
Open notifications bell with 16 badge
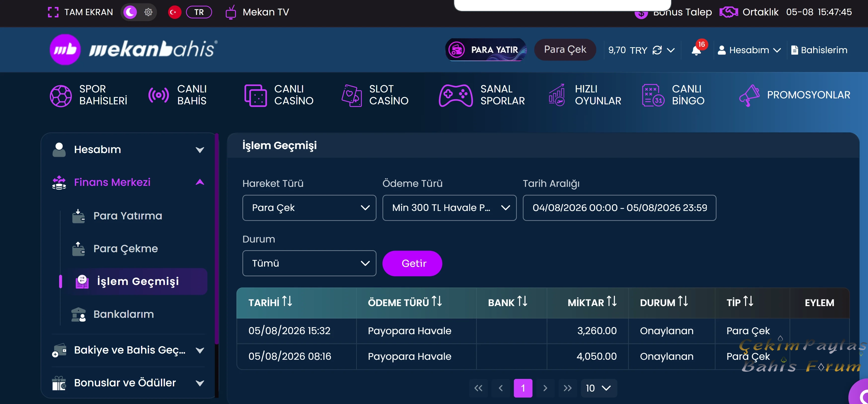tap(696, 50)
